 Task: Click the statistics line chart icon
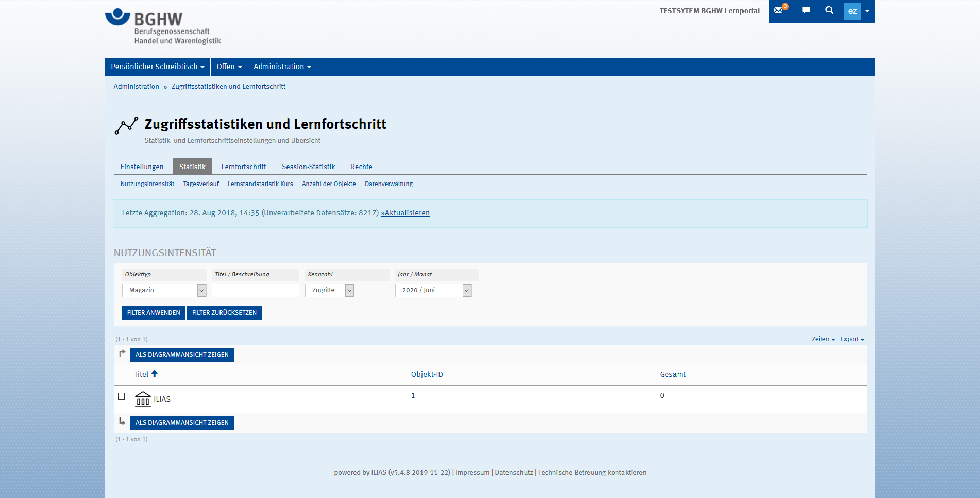point(126,125)
